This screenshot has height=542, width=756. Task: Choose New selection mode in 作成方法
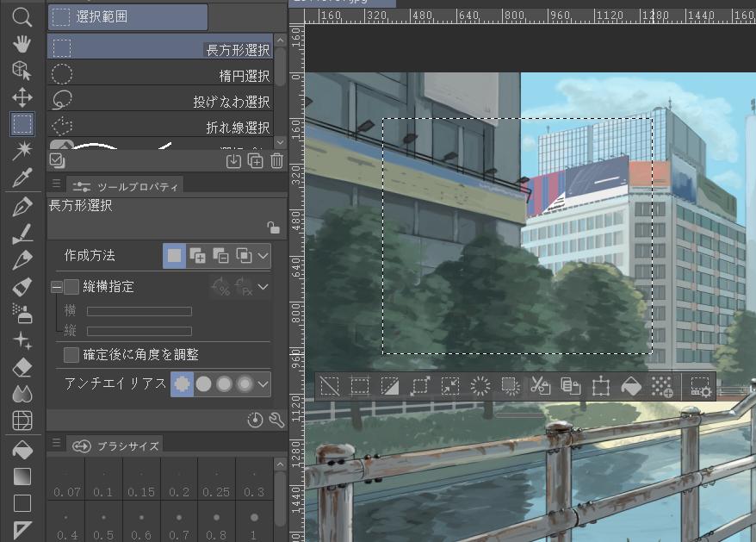174,256
